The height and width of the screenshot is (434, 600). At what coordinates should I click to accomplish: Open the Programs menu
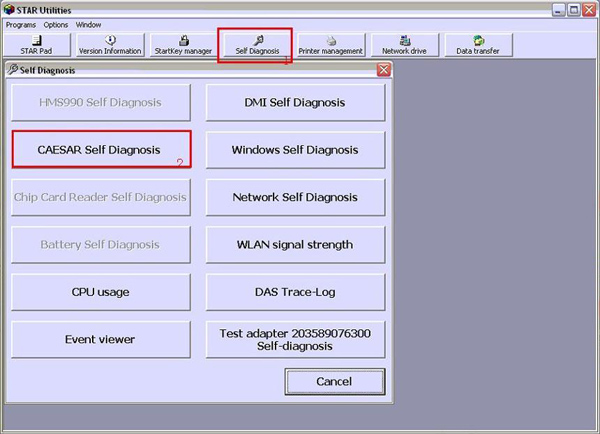coord(21,25)
